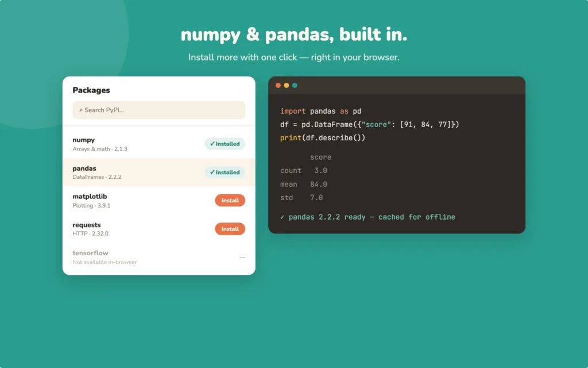588x368 pixels.
Task: Install the matplotlib package
Action: point(230,201)
